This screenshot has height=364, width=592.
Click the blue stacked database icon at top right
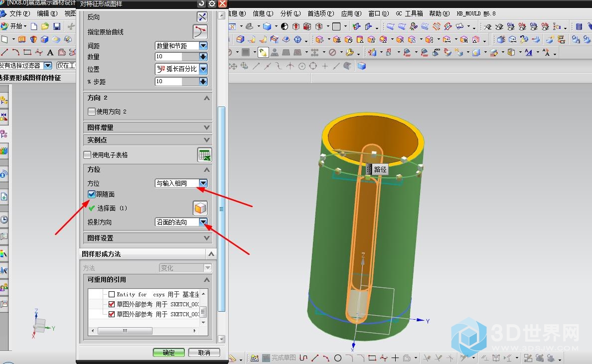coord(579,26)
